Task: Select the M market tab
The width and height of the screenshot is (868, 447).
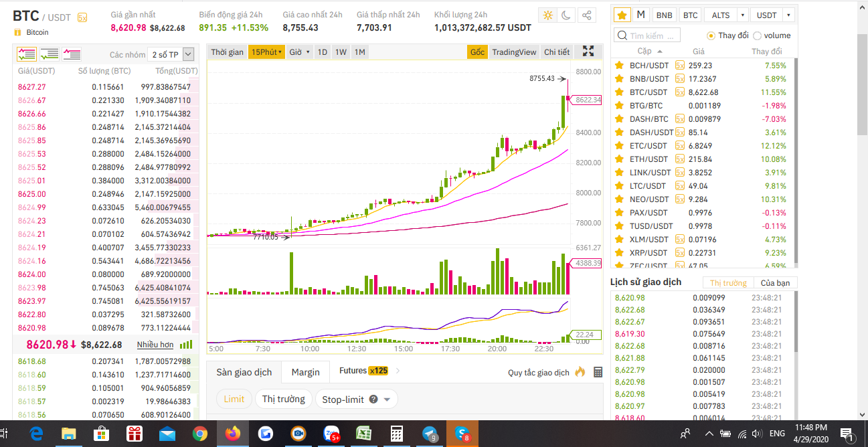Action: [x=640, y=15]
